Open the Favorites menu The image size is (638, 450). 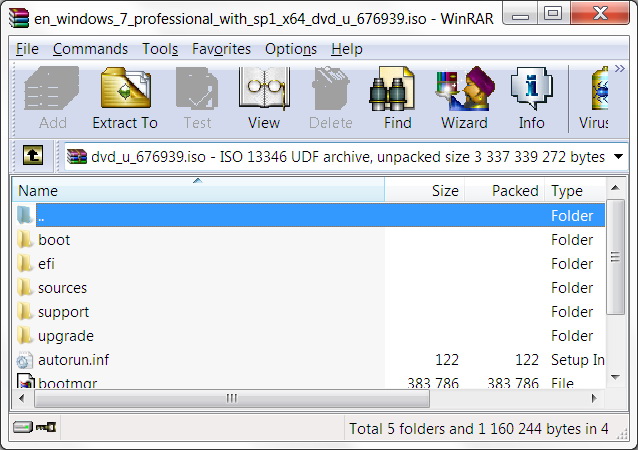pos(221,49)
